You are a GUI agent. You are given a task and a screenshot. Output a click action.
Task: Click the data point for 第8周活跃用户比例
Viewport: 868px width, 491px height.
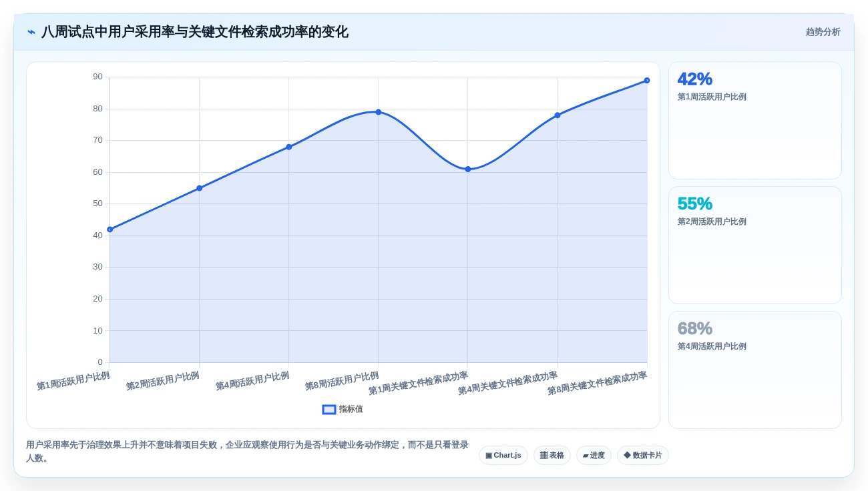[378, 112]
